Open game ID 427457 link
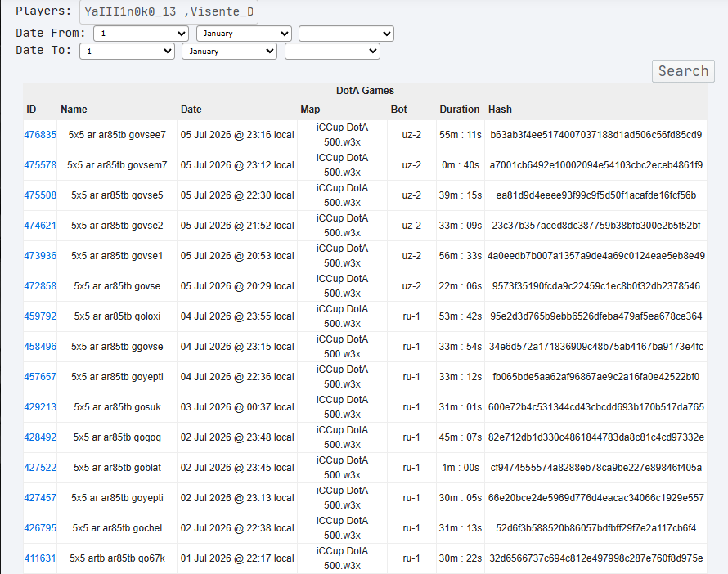This screenshot has width=728, height=574. (x=40, y=498)
